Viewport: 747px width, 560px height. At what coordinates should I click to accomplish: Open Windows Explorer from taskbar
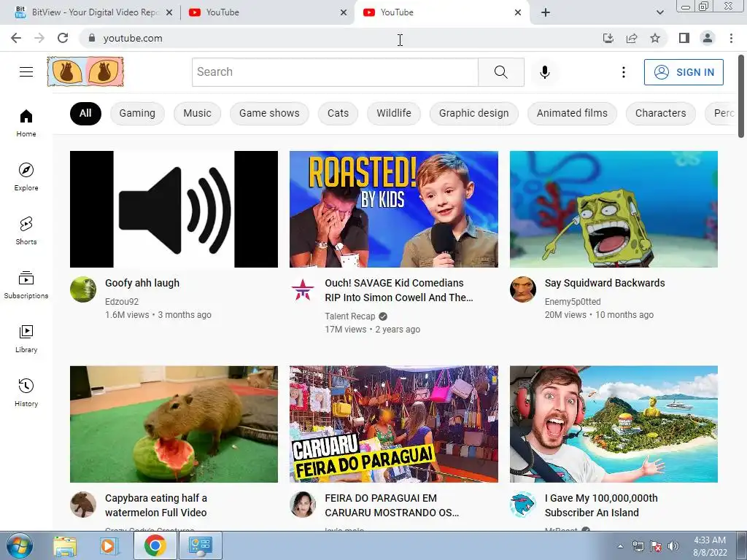point(65,545)
